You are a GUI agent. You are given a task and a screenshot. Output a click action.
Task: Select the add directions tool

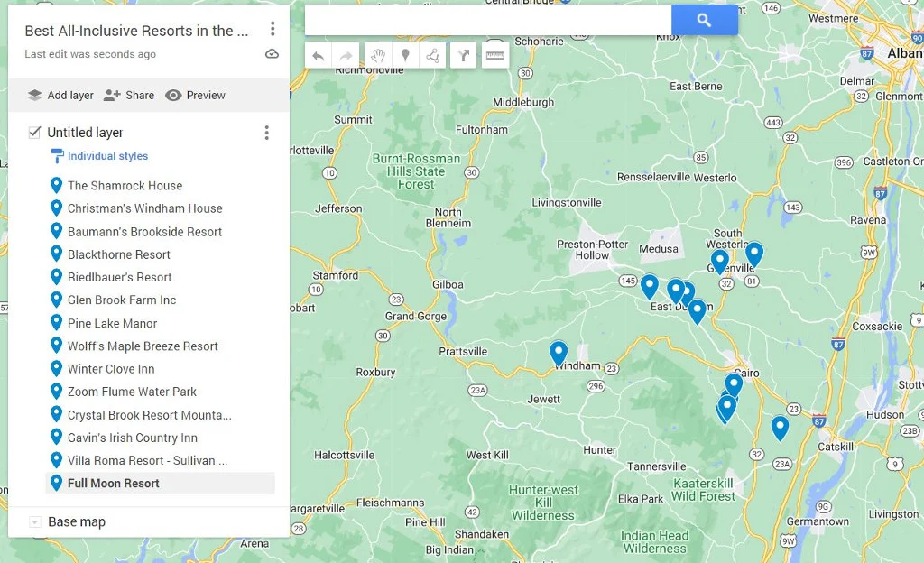[x=463, y=56]
